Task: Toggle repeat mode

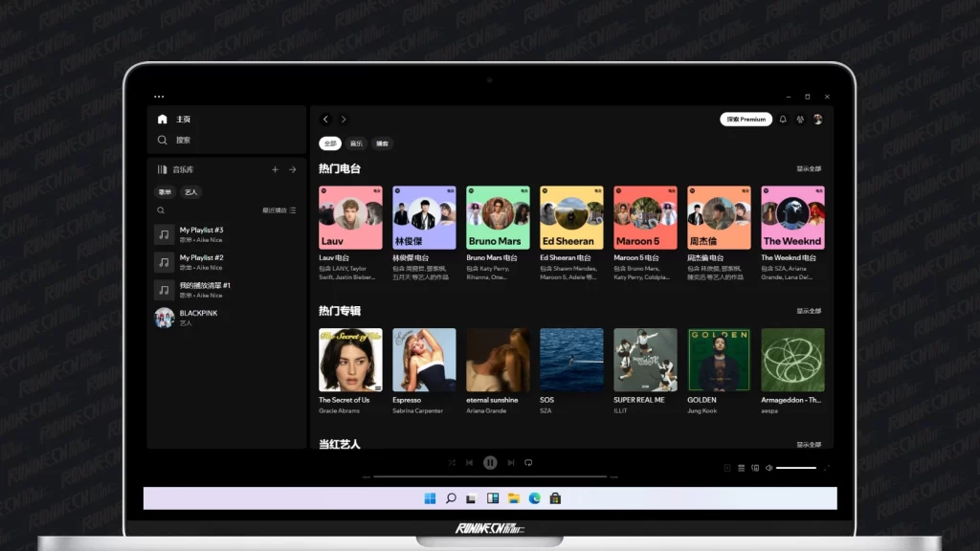Action: 528,463
